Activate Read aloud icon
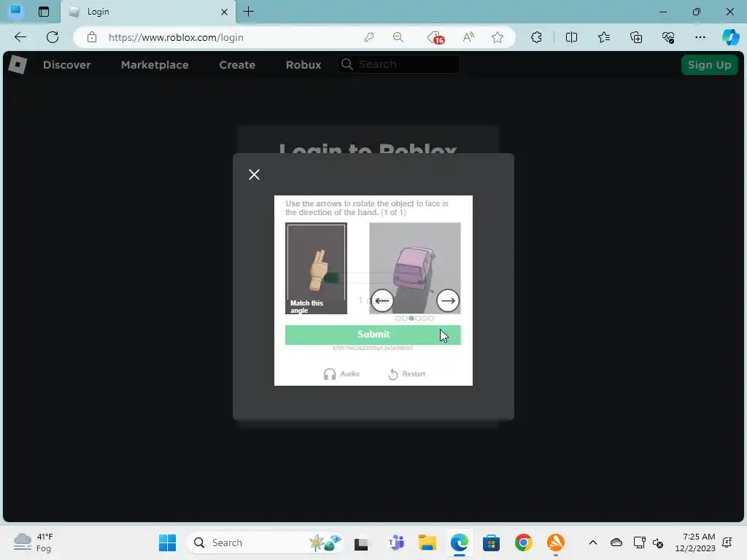 coord(468,37)
